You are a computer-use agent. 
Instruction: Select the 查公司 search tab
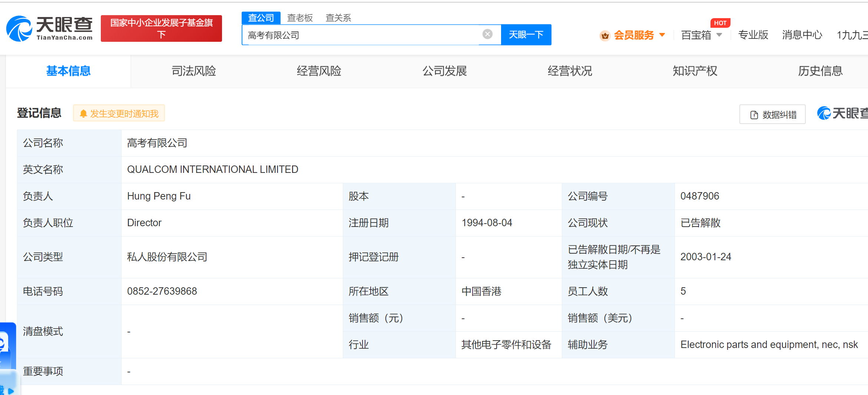pyautogui.click(x=261, y=17)
